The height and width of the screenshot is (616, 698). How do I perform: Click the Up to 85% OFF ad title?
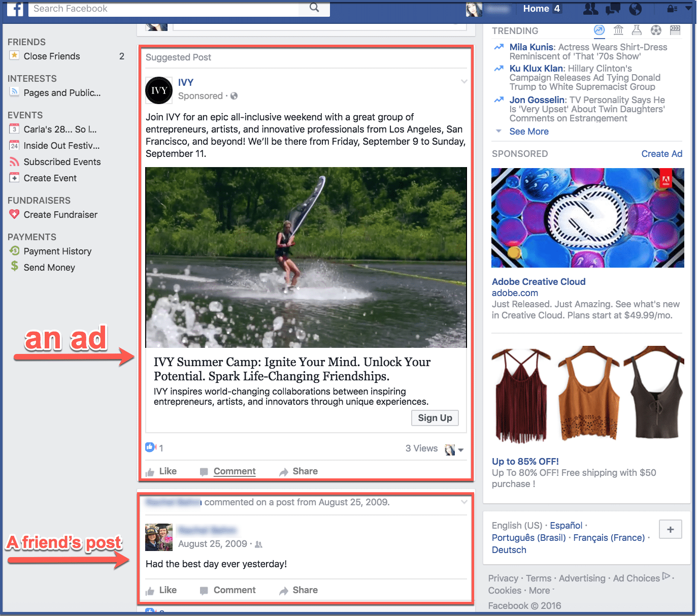[x=525, y=462]
